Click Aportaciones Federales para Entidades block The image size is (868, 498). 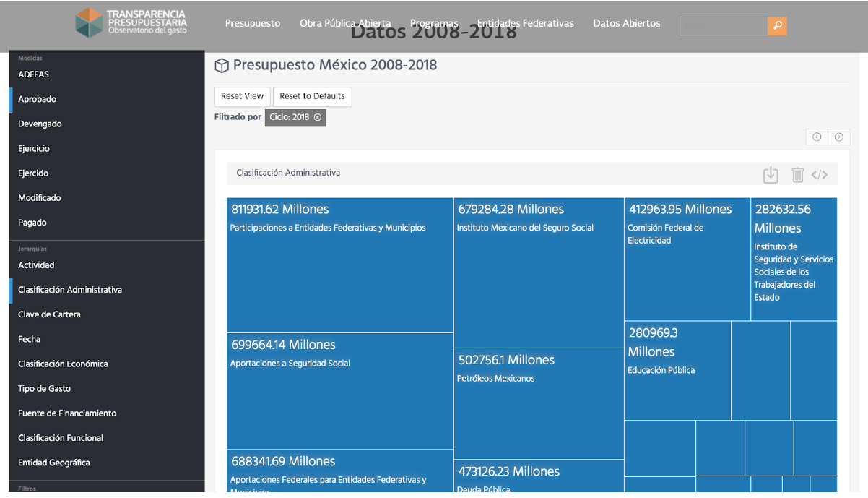pos(340,471)
